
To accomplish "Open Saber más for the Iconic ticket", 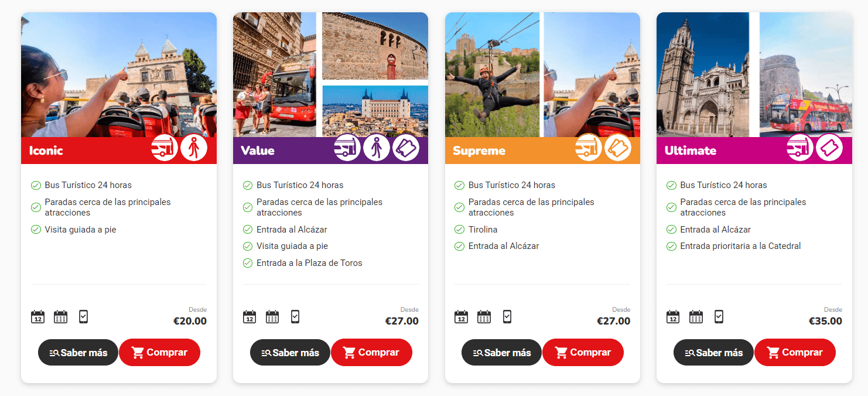I will coord(78,352).
